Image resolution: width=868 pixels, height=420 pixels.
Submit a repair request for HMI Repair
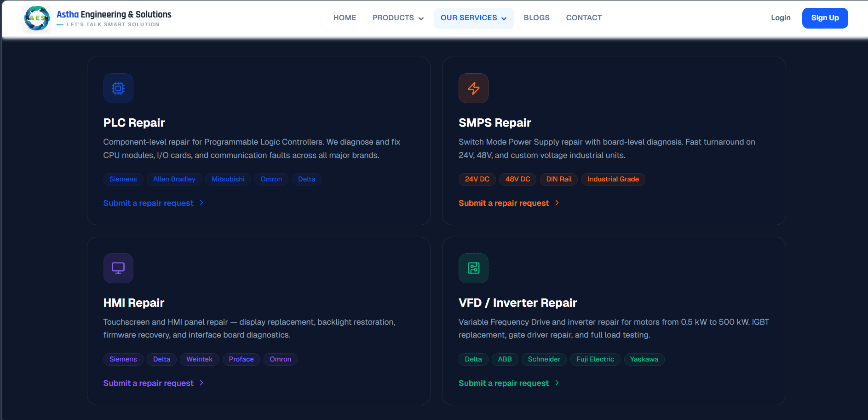point(148,383)
